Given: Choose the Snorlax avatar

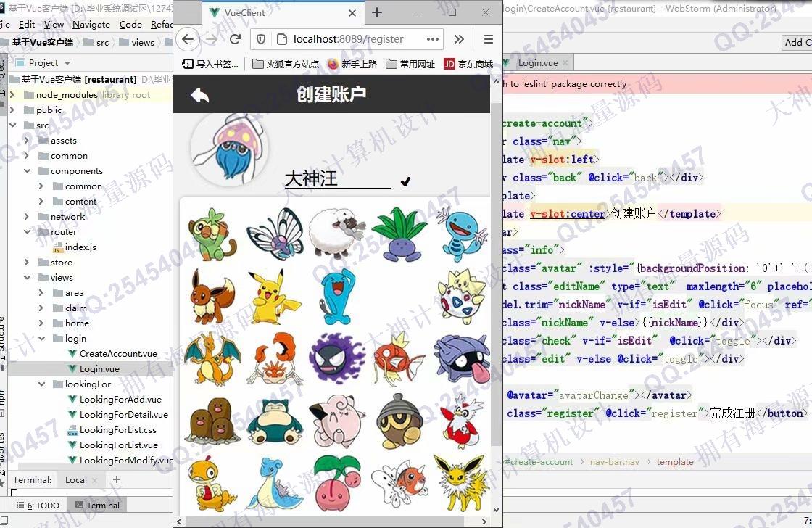Looking at the screenshot, I should (x=275, y=421).
